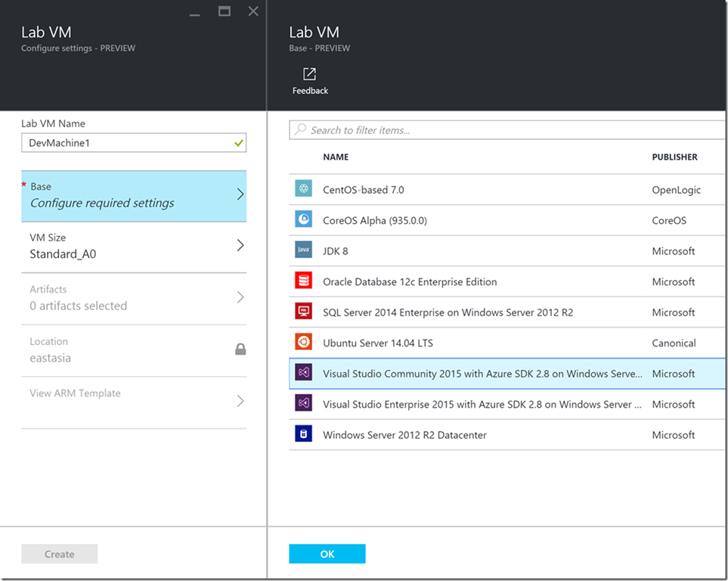The image size is (728, 581).
Task: Deselect the highlighted Base configuration item
Action: point(134,195)
